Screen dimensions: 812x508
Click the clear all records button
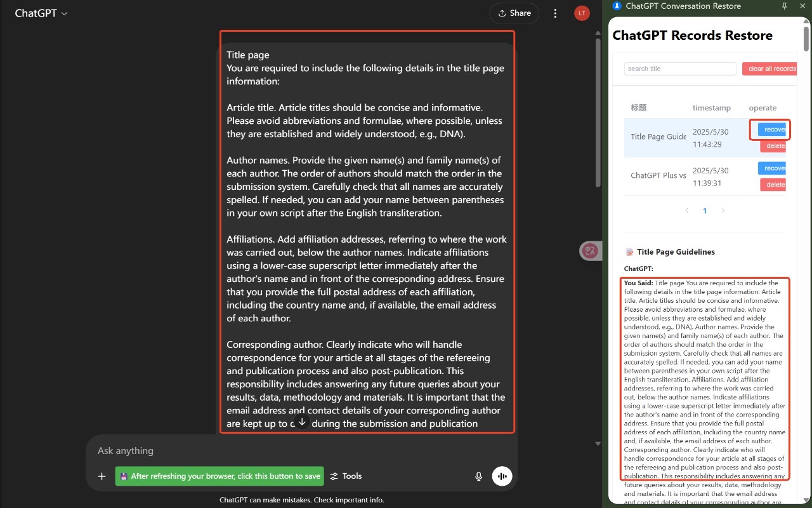pyautogui.click(x=769, y=69)
